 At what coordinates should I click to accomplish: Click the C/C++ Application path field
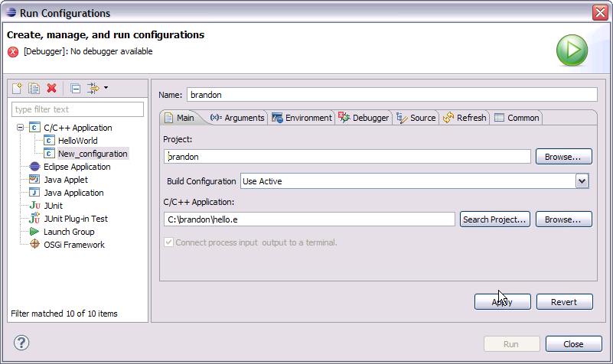point(309,219)
